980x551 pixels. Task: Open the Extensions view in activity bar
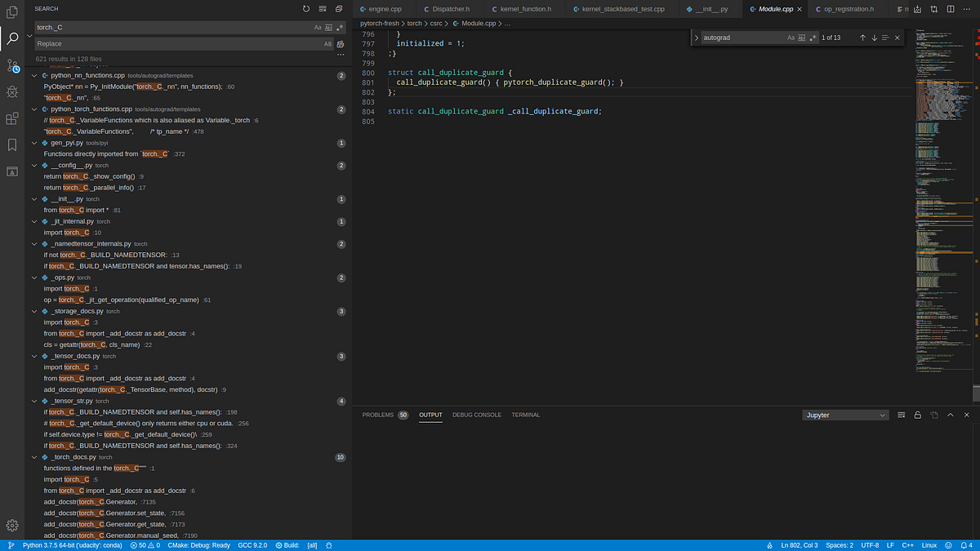point(12,118)
